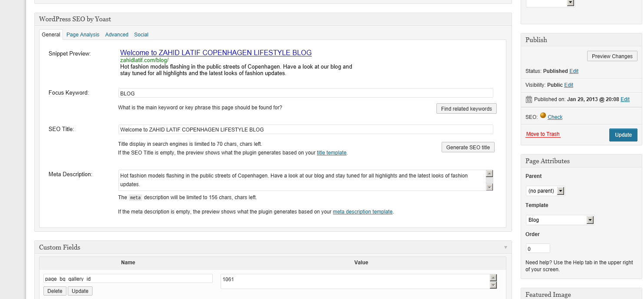This screenshot has width=644, height=299.
Task: Open the title template link
Action: coord(332,153)
